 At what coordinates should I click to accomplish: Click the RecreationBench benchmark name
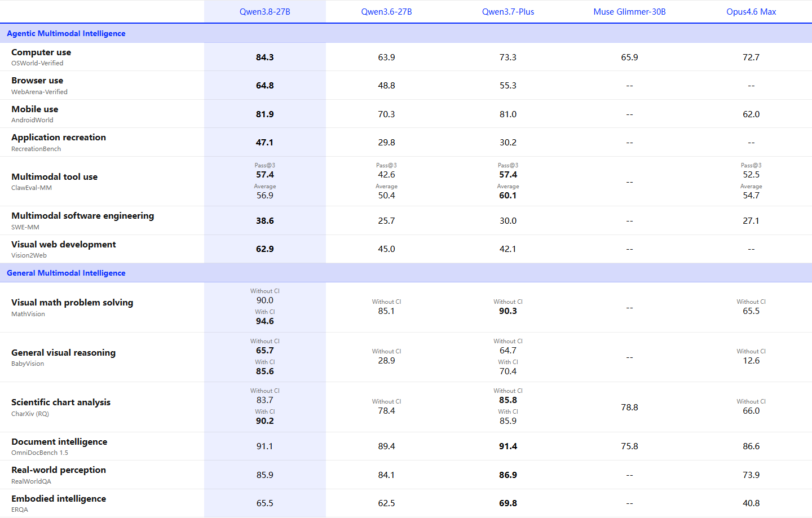[x=36, y=149]
